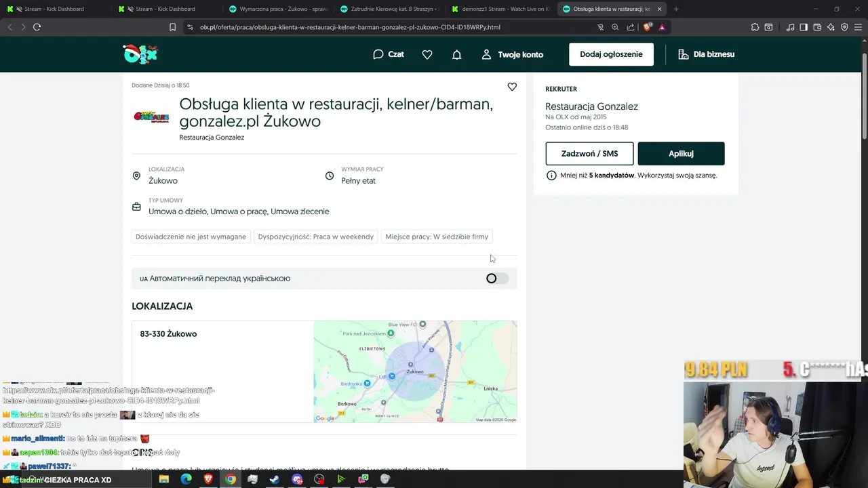The width and height of the screenshot is (868, 488).
Task: Open Twoje konto menu
Action: point(513,54)
